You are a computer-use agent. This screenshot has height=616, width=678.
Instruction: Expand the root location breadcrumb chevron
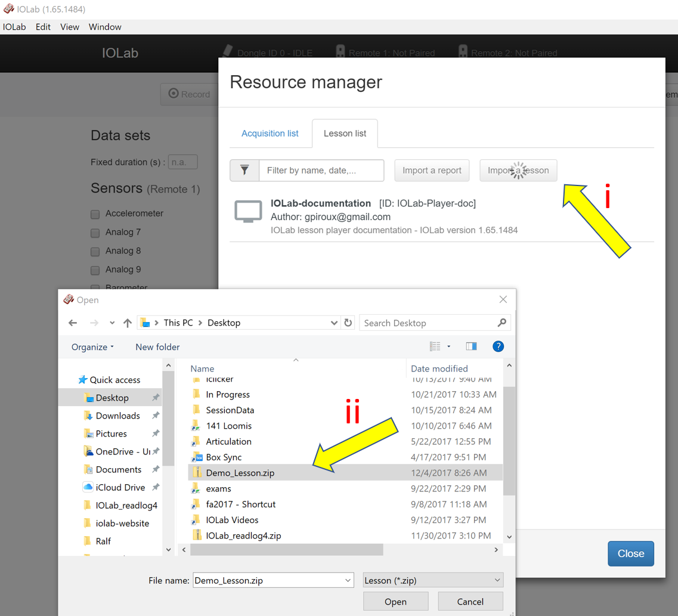tap(156, 323)
